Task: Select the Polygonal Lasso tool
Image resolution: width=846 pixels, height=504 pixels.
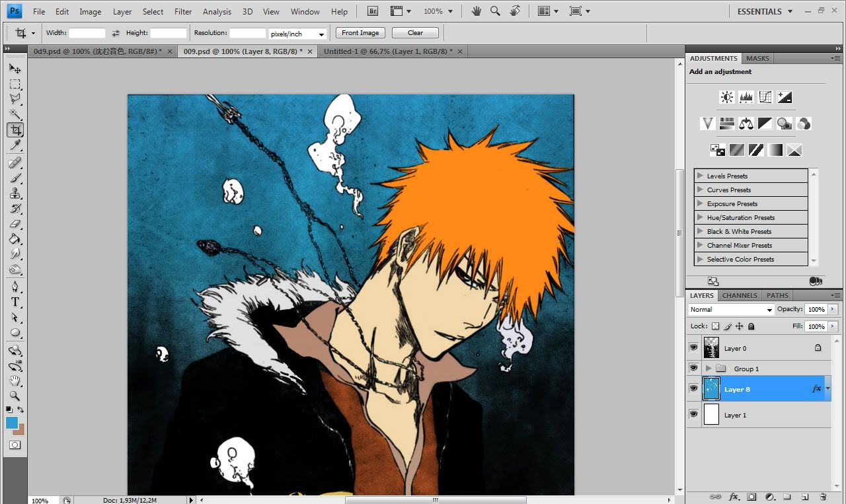Action: (x=15, y=99)
